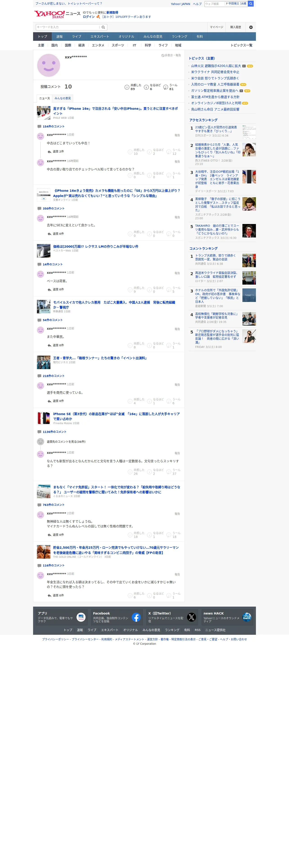Screen dimensions: 289x868
Task: Open the レクサス LM article thumbnail
Action: tap(44, 251)
